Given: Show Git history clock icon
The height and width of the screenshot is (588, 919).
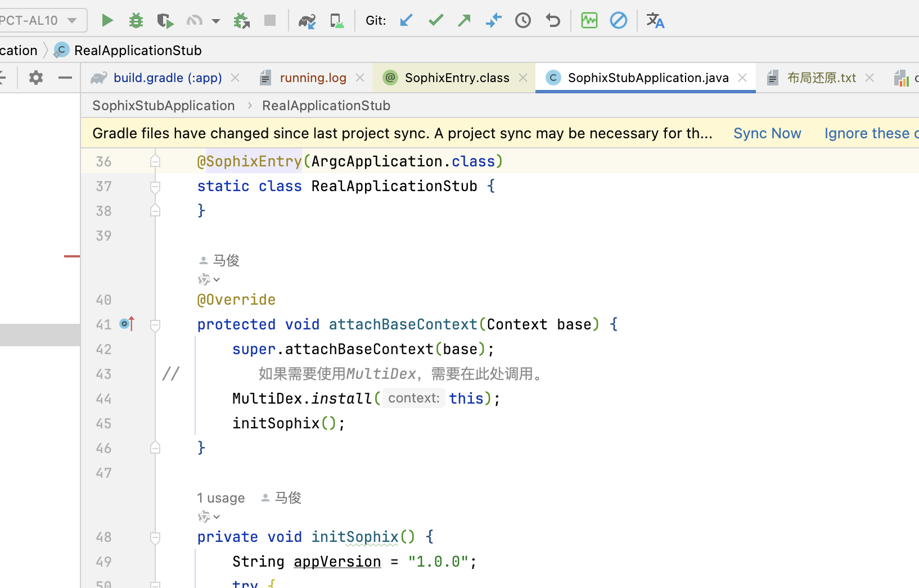Looking at the screenshot, I should pos(523,21).
